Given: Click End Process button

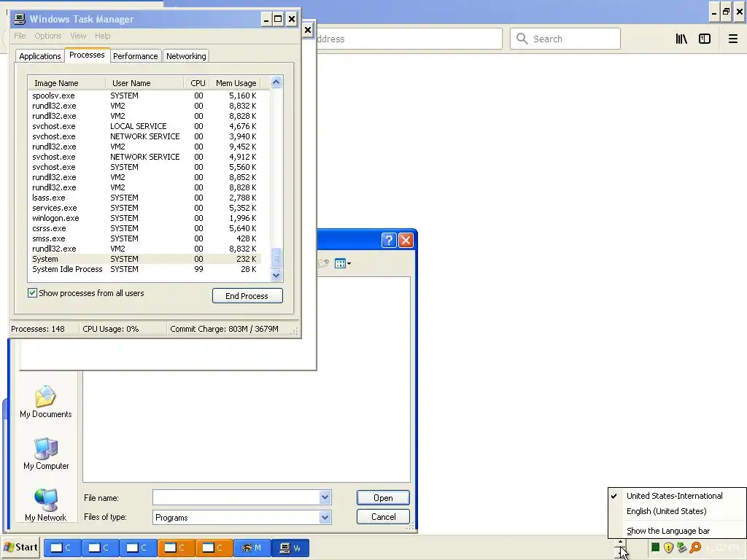Looking at the screenshot, I should [247, 296].
